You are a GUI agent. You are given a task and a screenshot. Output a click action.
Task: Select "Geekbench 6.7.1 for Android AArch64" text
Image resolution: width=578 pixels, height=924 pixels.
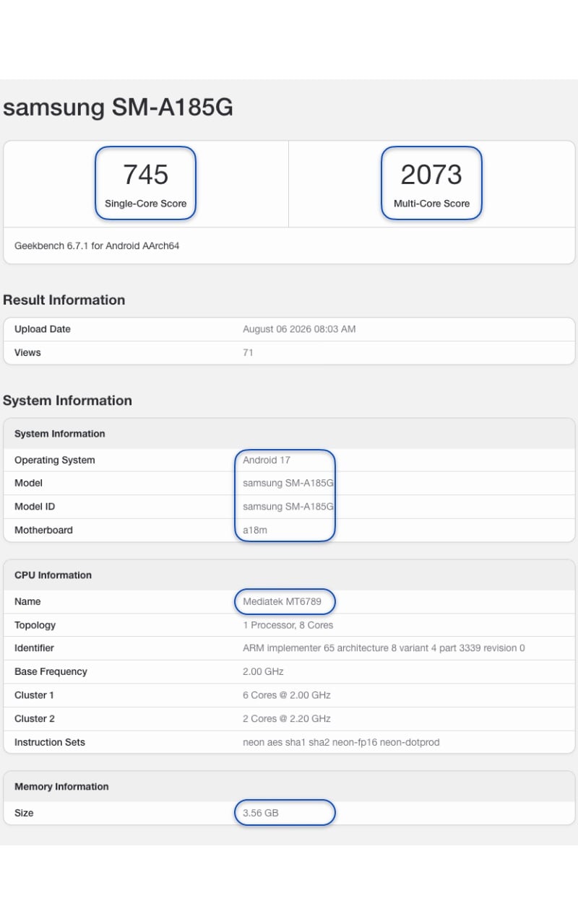(x=97, y=246)
